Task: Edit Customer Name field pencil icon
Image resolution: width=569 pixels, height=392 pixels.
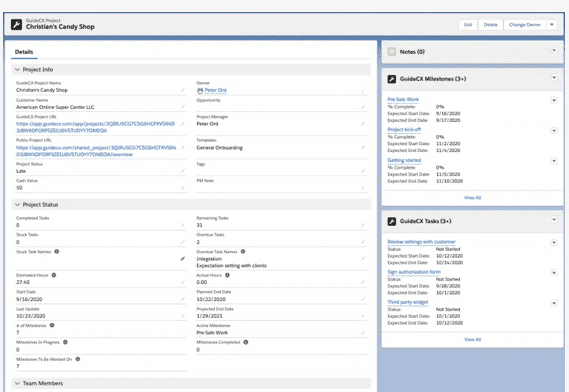Action: pos(183,107)
